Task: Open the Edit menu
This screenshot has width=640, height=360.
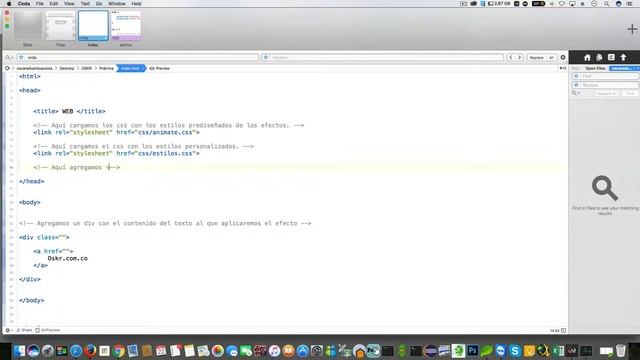Action: click(53, 4)
